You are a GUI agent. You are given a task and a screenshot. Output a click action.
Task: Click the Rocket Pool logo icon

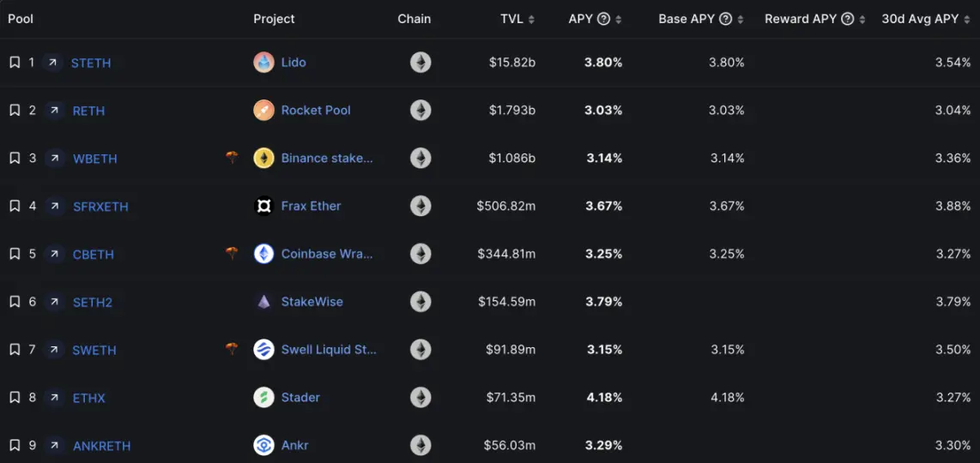263,111
